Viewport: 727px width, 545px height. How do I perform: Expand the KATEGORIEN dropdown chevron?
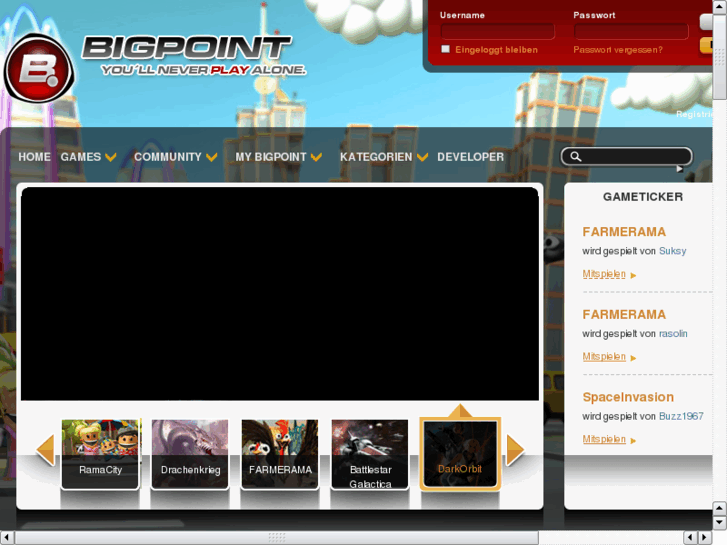pos(422,157)
